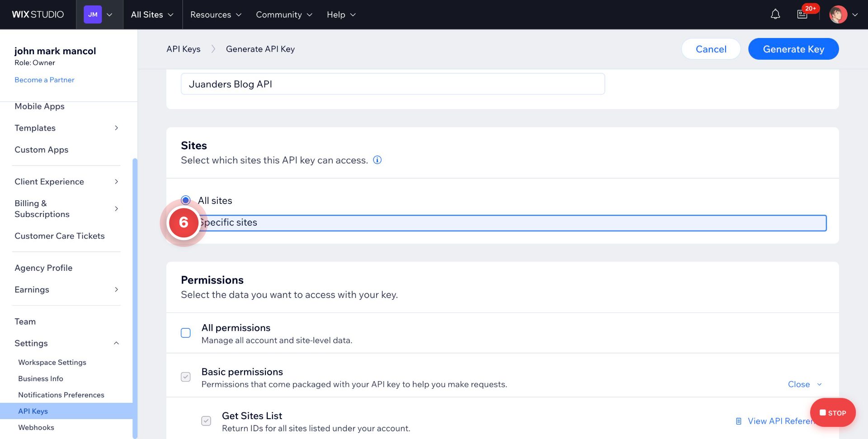Click the sidebar scrollbar
This screenshot has height=439, width=868.
click(x=135, y=298)
